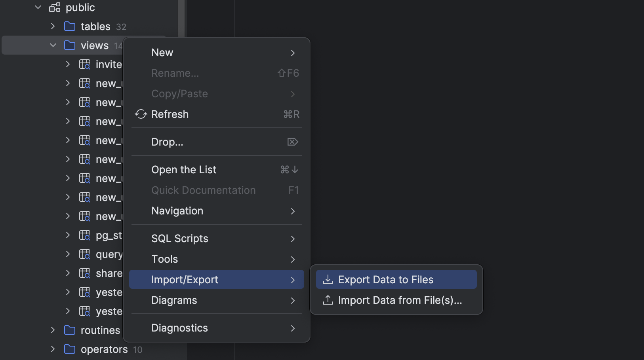Click the pg_st view icon
The image size is (644, 360).
coord(85,235)
